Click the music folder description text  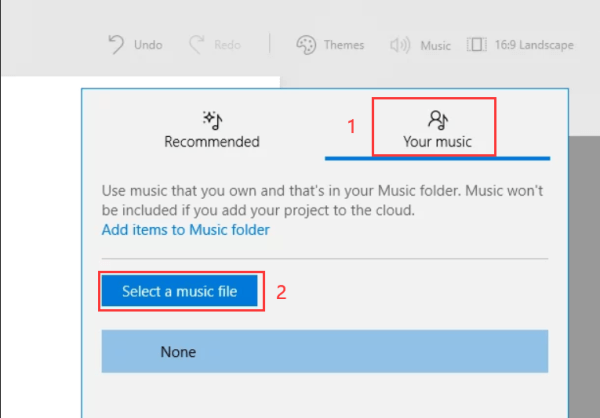click(x=322, y=200)
